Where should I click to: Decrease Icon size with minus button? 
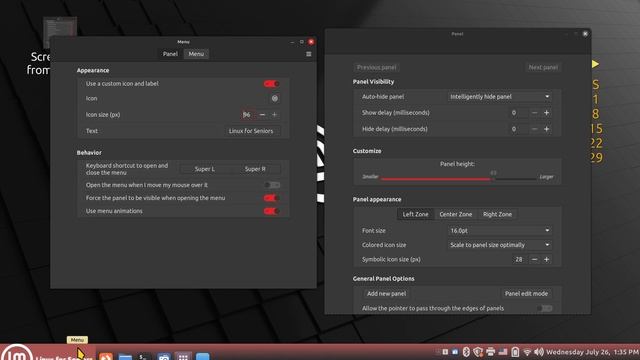pyautogui.click(x=262, y=115)
